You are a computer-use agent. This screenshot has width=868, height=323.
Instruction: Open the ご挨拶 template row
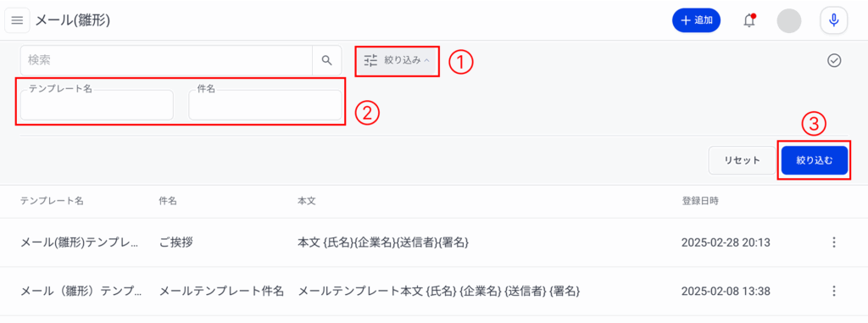click(x=434, y=242)
